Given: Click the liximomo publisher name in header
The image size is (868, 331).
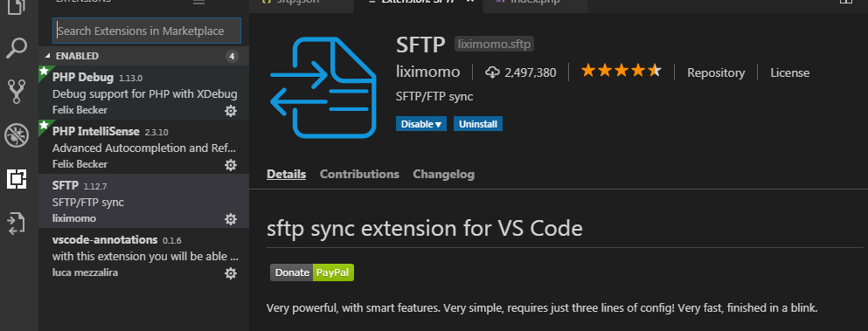Looking at the screenshot, I should click(x=428, y=72).
